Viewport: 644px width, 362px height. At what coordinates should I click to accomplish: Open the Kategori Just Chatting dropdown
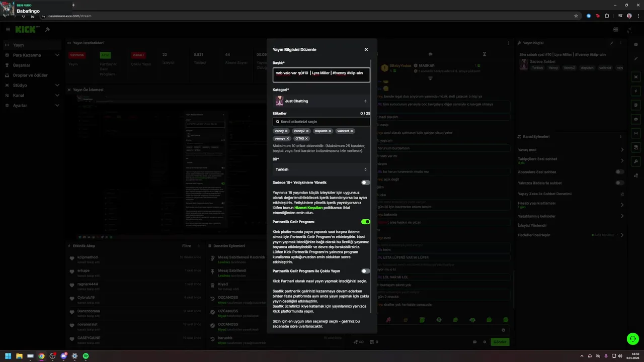pyautogui.click(x=321, y=101)
